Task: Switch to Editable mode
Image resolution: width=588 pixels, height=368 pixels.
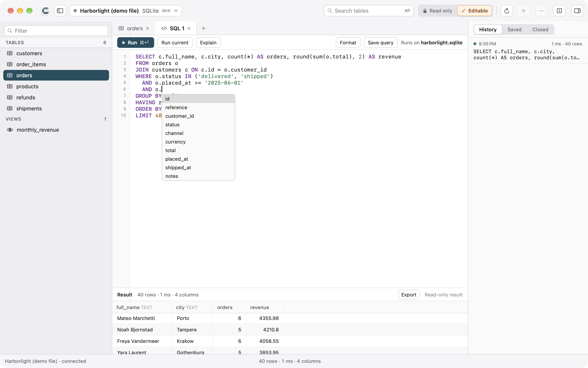Action: (474, 11)
